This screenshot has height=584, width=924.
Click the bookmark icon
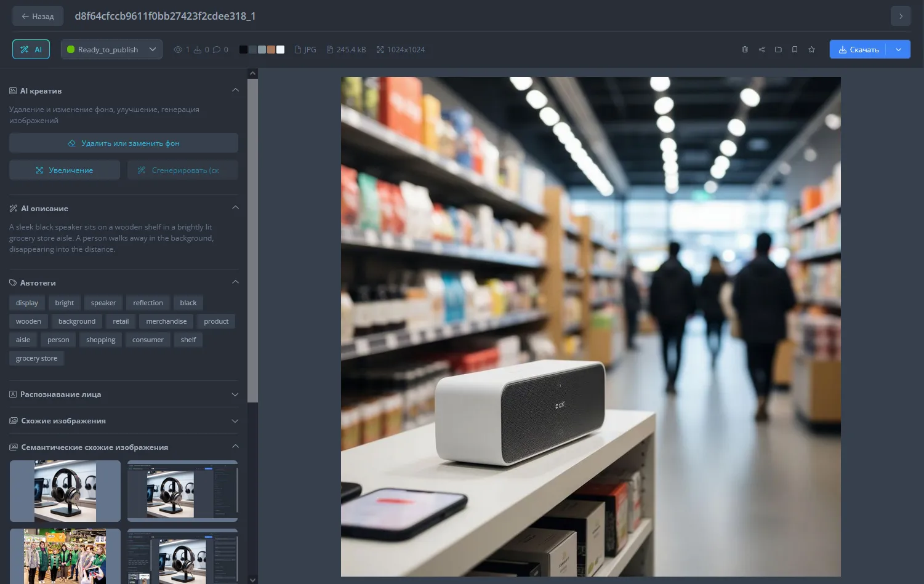pyautogui.click(x=795, y=50)
